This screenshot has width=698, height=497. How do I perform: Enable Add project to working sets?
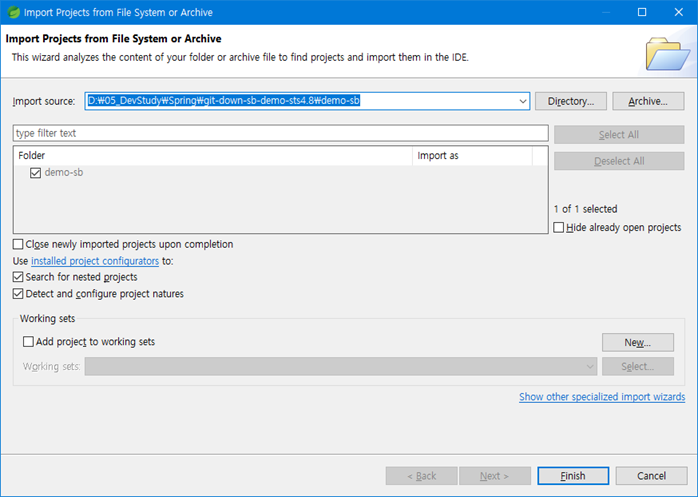point(28,342)
